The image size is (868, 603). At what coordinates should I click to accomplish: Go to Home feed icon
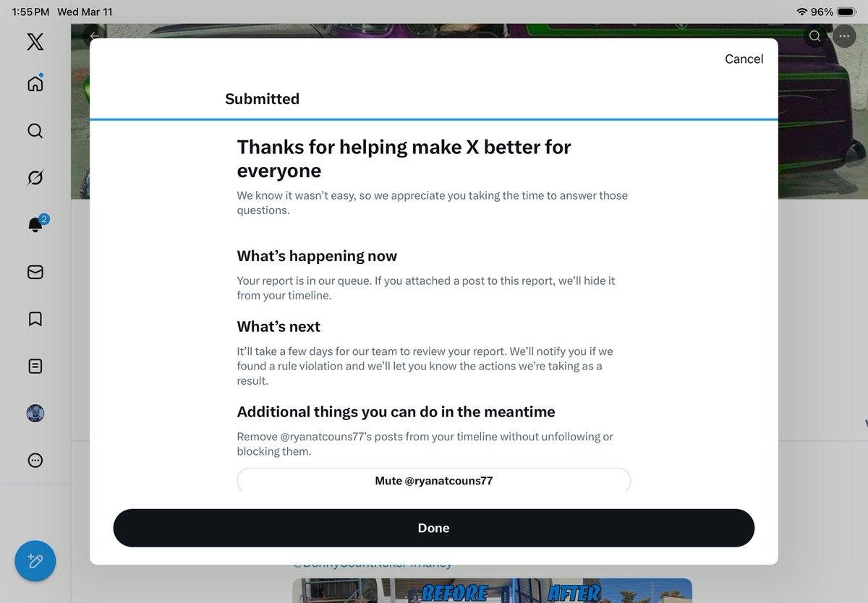(x=35, y=84)
